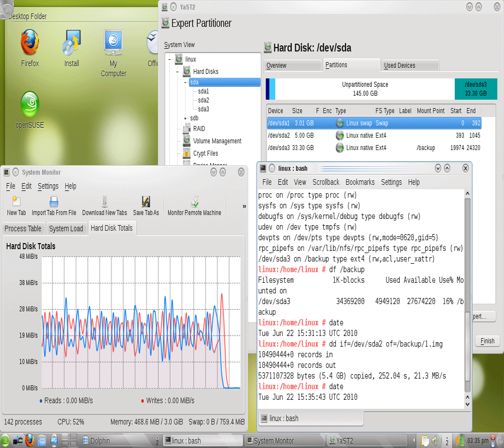Click the Unpartitioned Space 145.00 GB bar

(365, 89)
